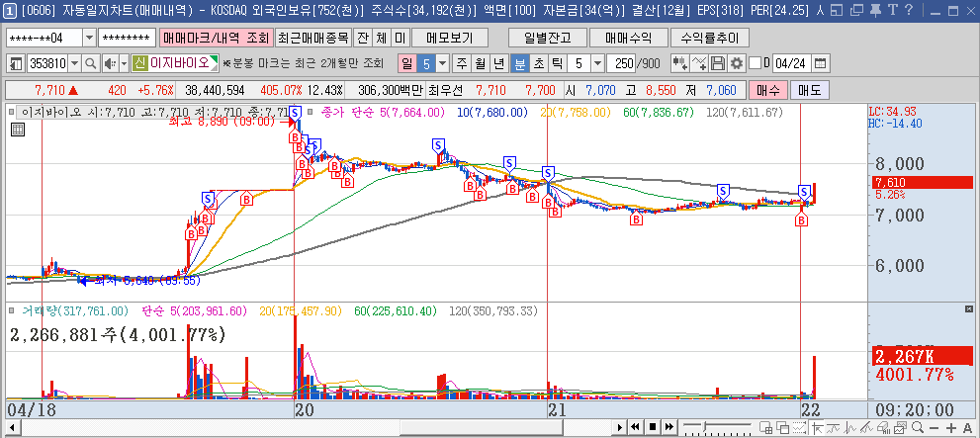
Task: Select the 분 (minute) period toggle
Action: click(x=519, y=63)
